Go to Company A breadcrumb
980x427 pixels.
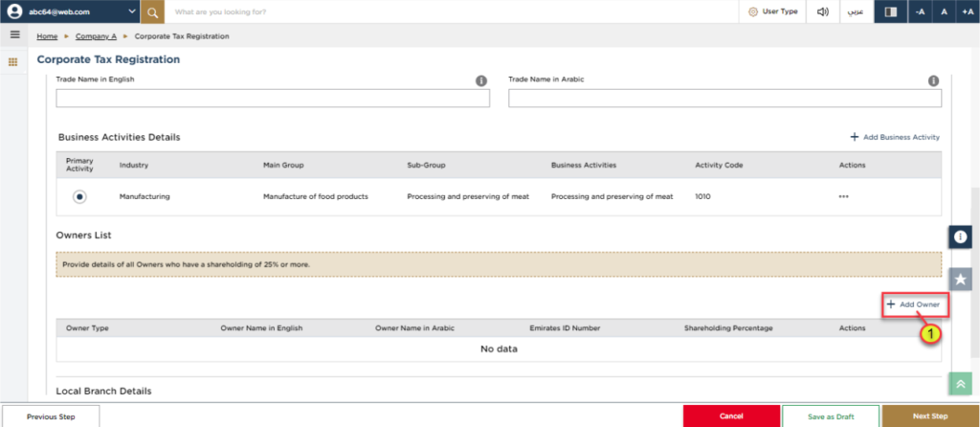(x=96, y=36)
